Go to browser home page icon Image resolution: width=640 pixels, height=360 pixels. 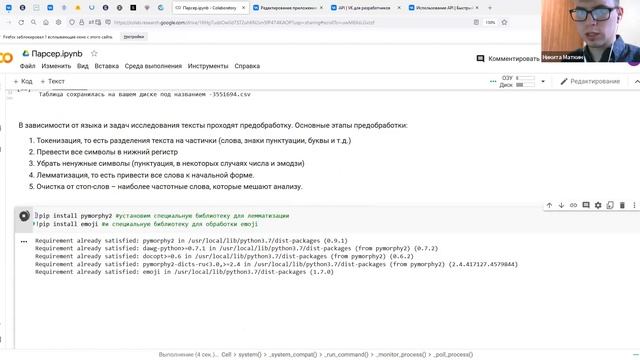tap(46, 22)
